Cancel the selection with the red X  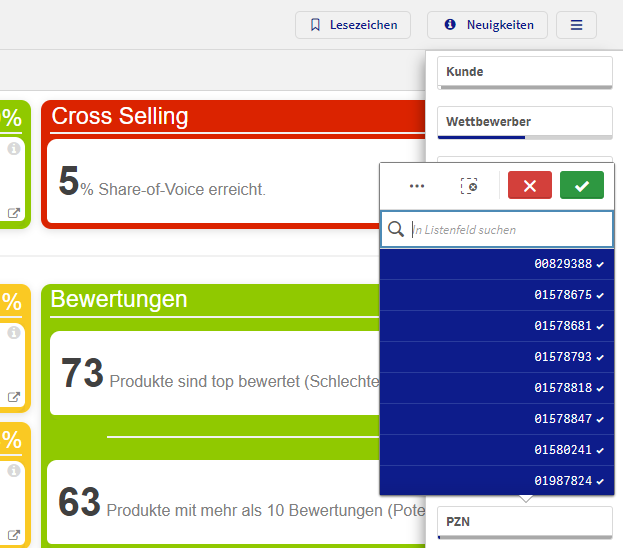(530, 186)
